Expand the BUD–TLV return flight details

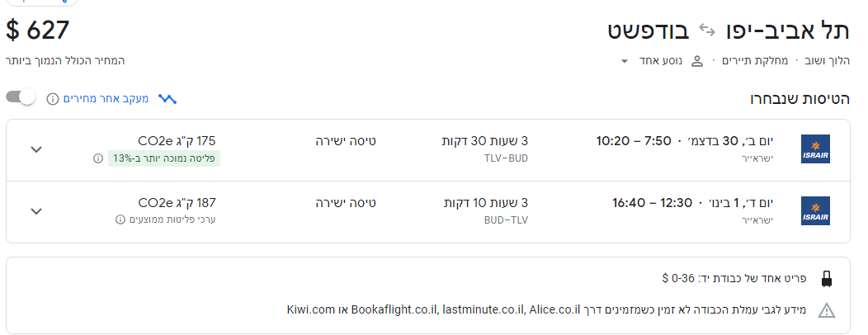coord(35,211)
